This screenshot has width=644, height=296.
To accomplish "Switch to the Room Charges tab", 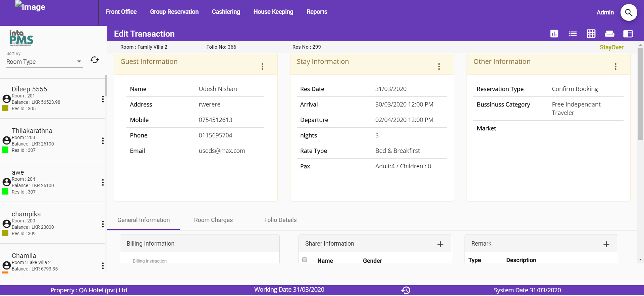I will 213,220.
